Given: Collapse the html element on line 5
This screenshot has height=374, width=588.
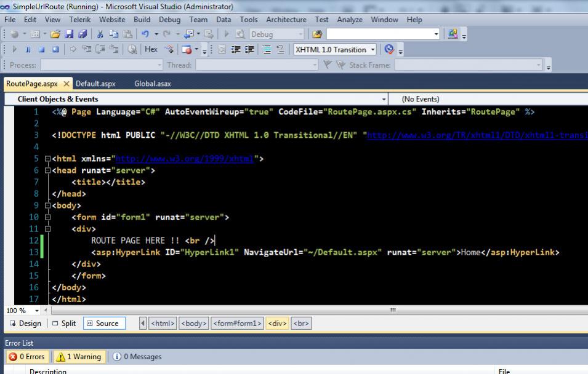Looking at the screenshot, I should [47, 159].
